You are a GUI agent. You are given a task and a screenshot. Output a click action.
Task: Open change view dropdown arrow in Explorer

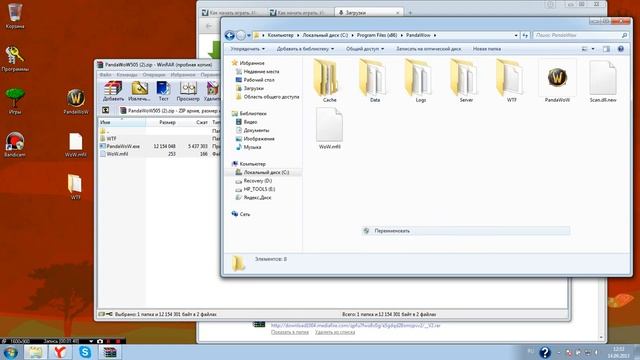(x=593, y=49)
